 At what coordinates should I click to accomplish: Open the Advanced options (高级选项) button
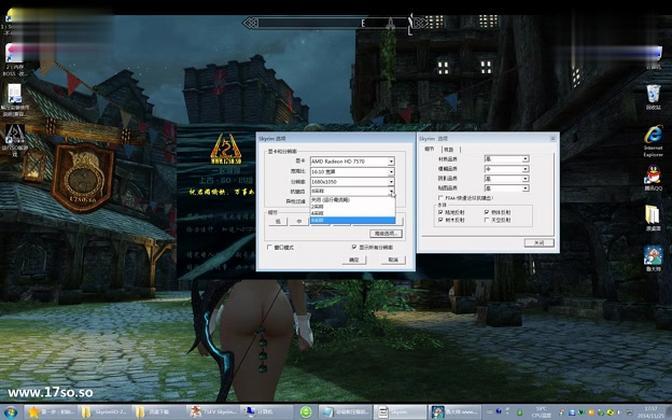386,234
